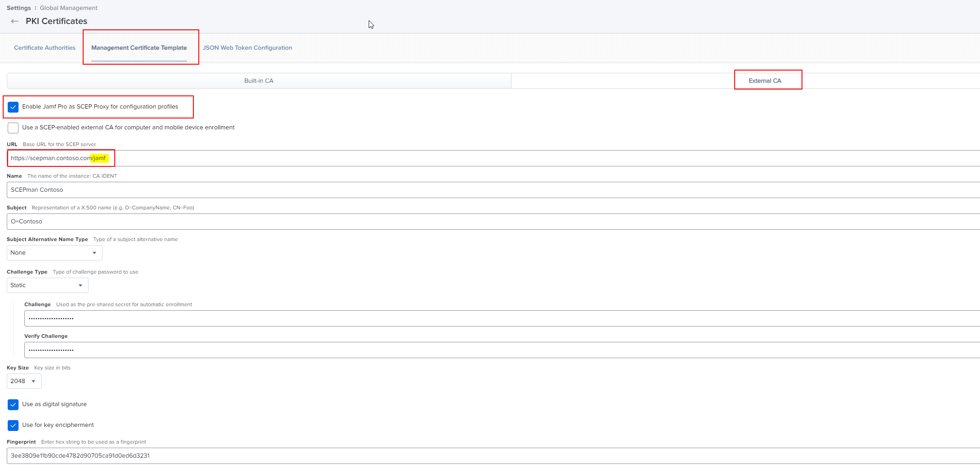Toggle Enable Jamf Pro as SCEP Proxy checkbox
980x473 pixels.
(13, 107)
